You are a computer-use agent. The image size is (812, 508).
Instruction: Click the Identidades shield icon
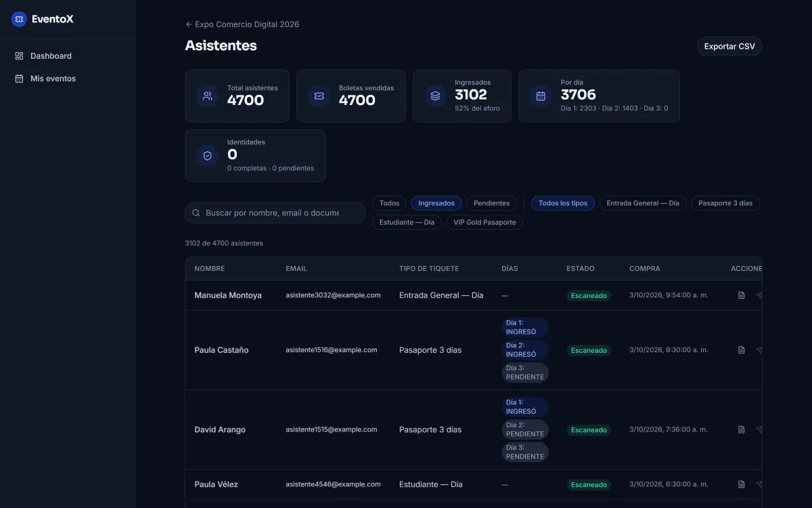[208, 156]
